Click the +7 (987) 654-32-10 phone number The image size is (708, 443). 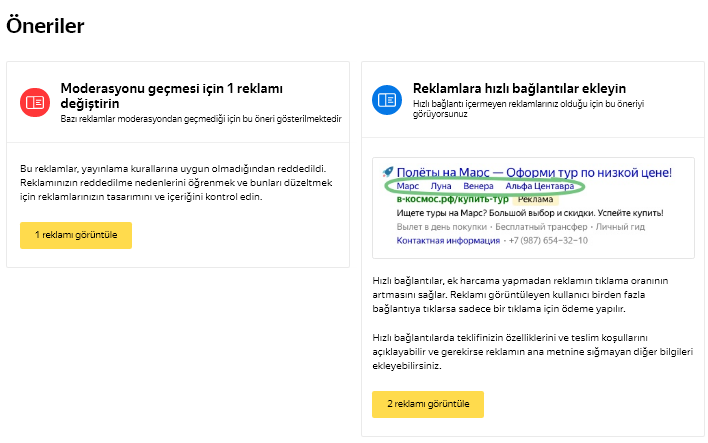(x=548, y=241)
